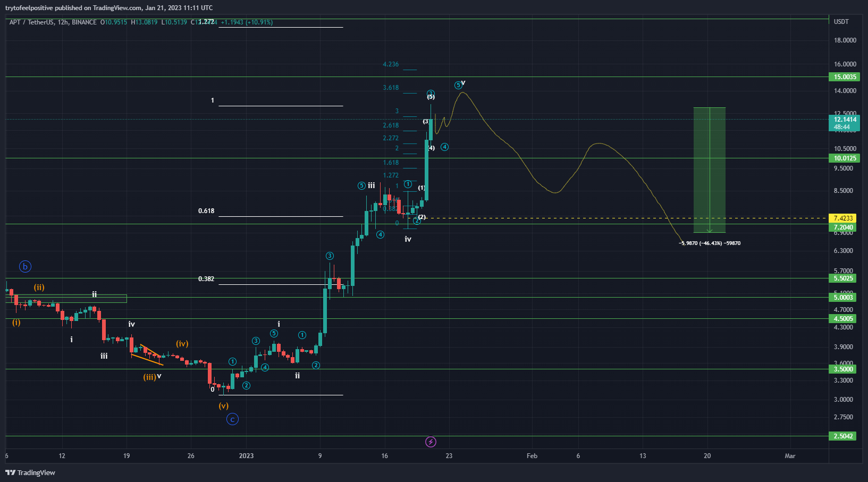Click the L10.5139 low value
Screen dimensions: 868x482
(x=174, y=22)
